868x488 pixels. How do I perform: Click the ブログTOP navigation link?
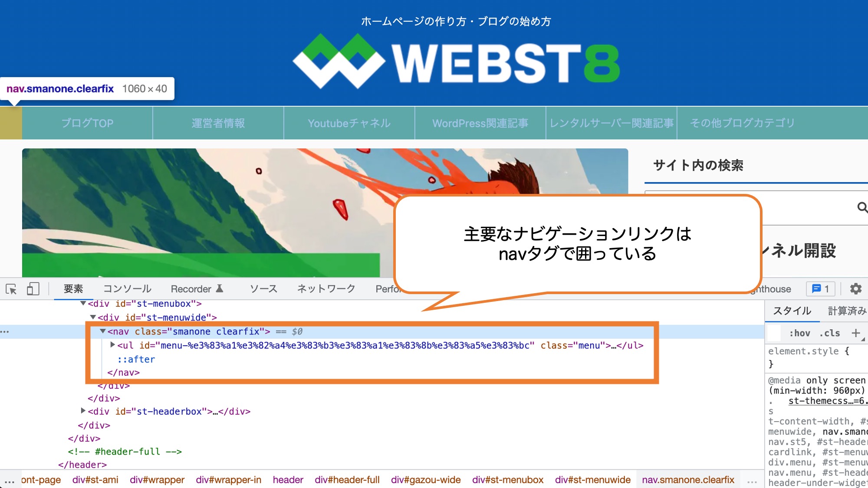click(88, 123)
